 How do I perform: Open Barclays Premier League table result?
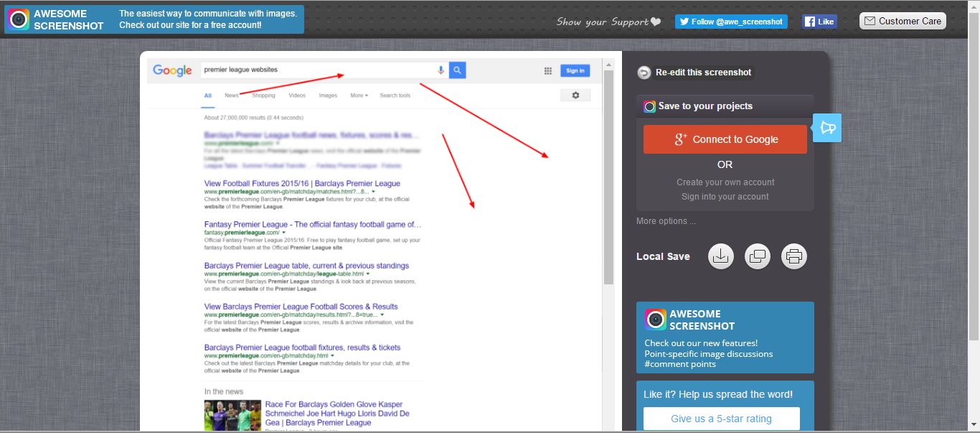click(x=306, y=266)
